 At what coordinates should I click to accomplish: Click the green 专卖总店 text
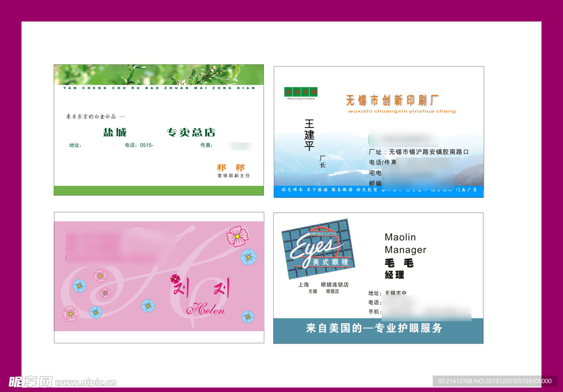(x=191, y=132)
